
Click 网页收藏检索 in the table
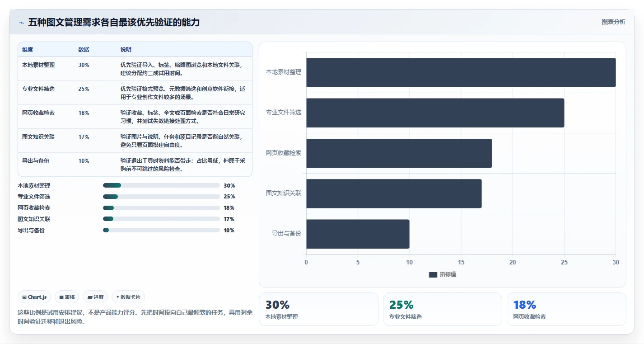pyautogui.click(x=38, y=113)
